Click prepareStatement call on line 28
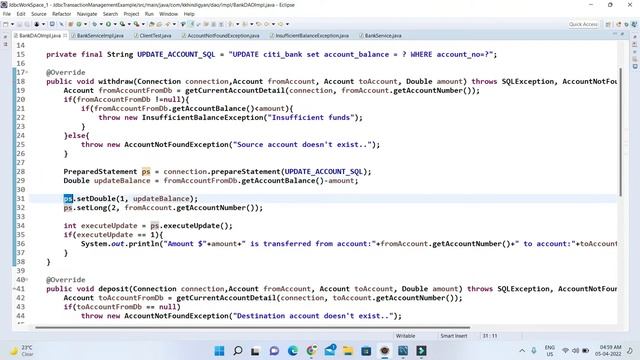The width and height of the screenshot is (640, 360). click(x=246, y=171)
